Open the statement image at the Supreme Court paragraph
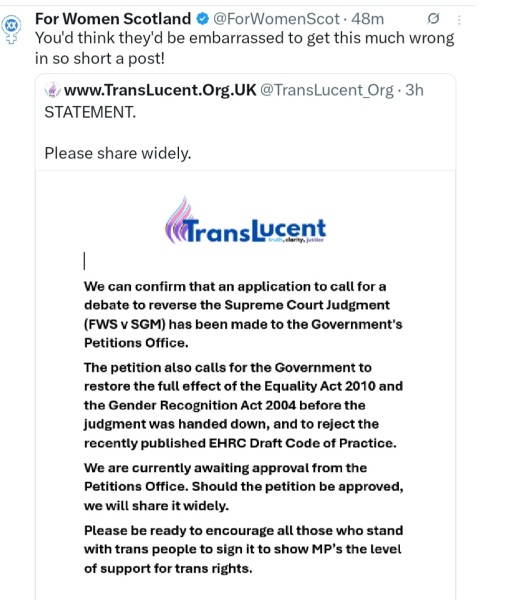520x600 pixels. tap(243, 315)
